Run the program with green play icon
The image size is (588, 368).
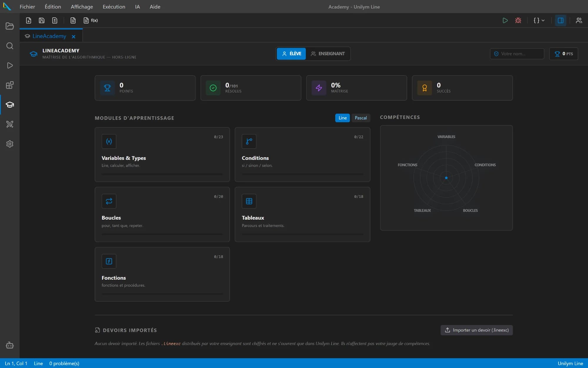click(505, 20)
